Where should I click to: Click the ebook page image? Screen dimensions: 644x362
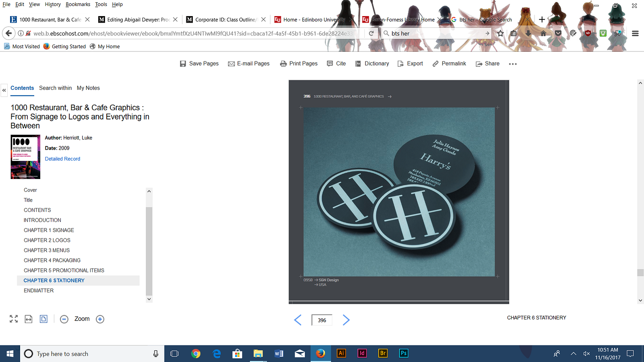399,190
